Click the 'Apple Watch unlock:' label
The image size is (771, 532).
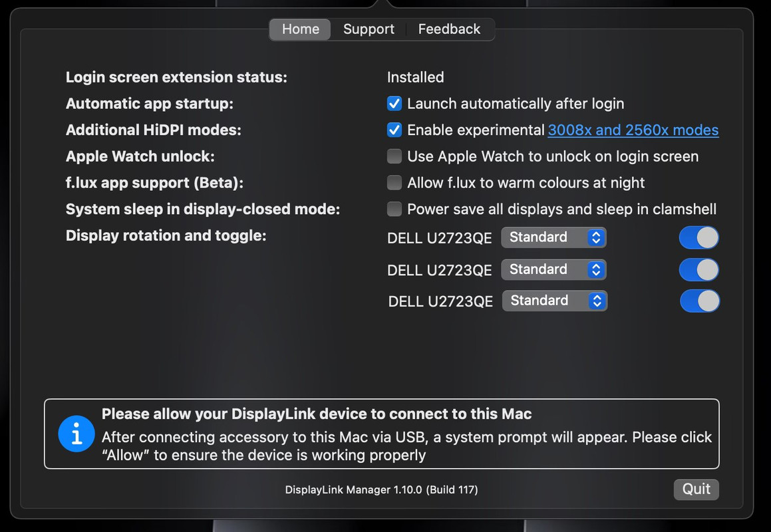pyautogui.click(x=140, y=156)
